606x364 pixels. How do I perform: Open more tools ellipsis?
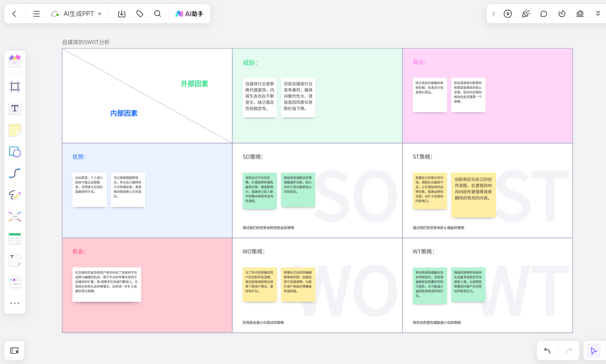[x=15, y=303]
